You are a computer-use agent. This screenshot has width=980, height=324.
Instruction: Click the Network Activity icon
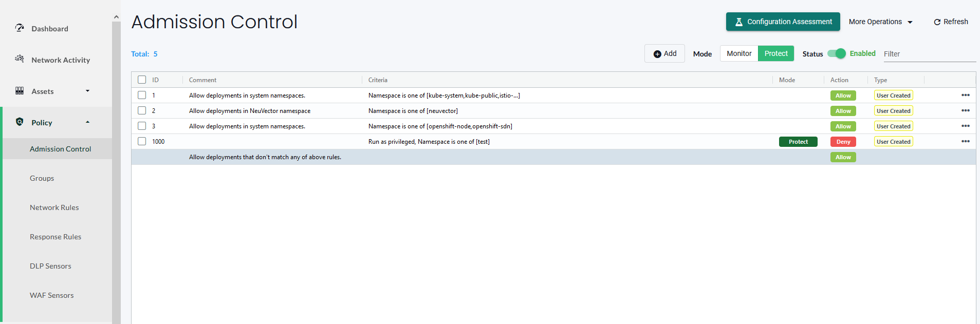click(x=20, y=59)
